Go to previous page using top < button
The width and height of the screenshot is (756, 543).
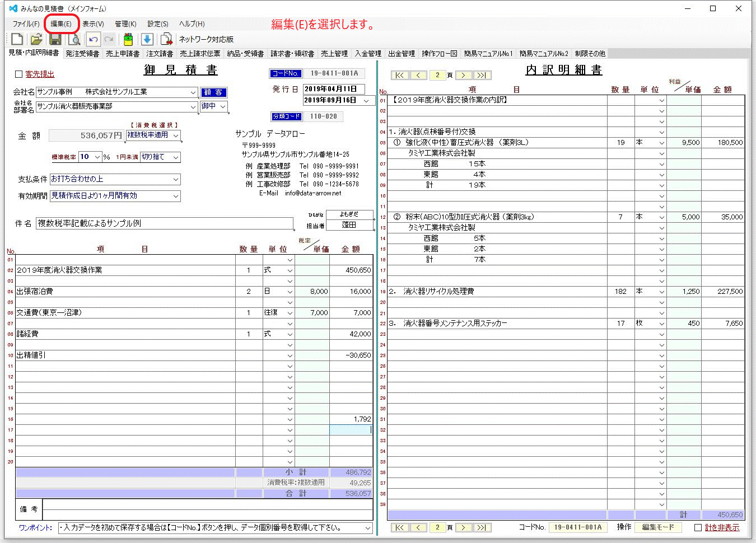tap(418, 75)
